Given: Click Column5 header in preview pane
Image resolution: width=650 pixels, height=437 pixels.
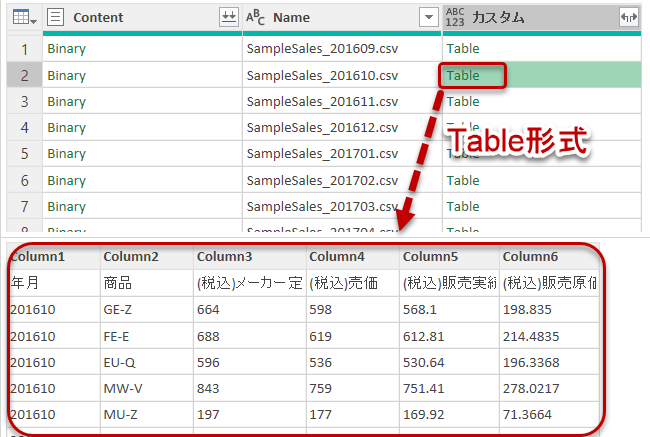Looking at the screenshot, I should [449, 257].
